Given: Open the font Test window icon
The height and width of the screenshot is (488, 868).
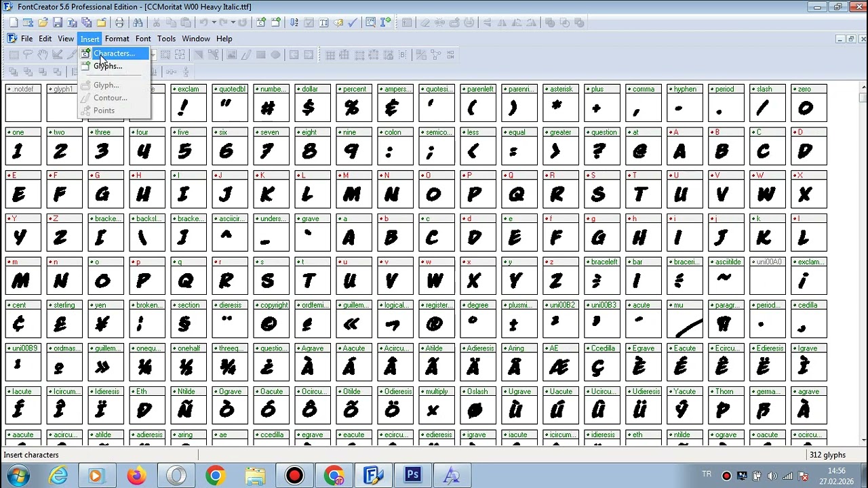Looking at the screenshot, I should coord(370,22).
